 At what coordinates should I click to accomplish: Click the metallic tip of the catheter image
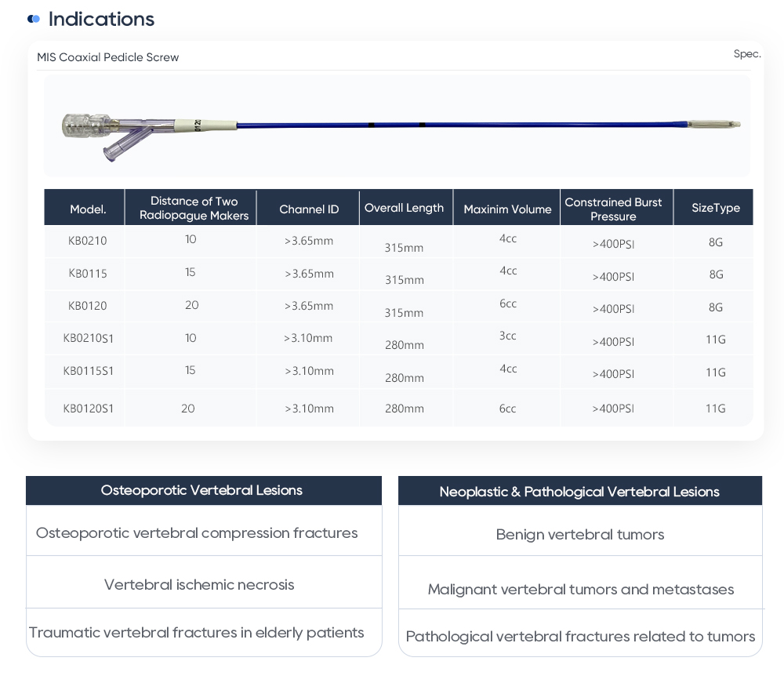pos(713,125)
